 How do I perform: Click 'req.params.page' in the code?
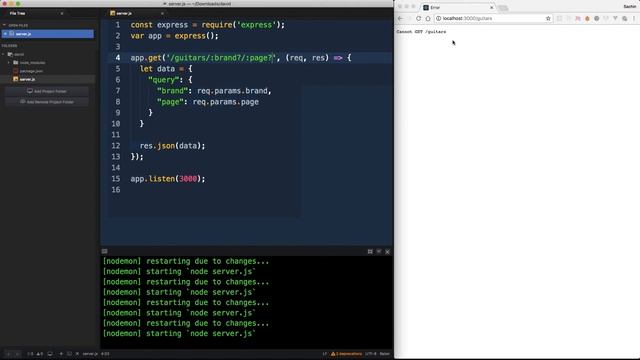tap(226, 102)
